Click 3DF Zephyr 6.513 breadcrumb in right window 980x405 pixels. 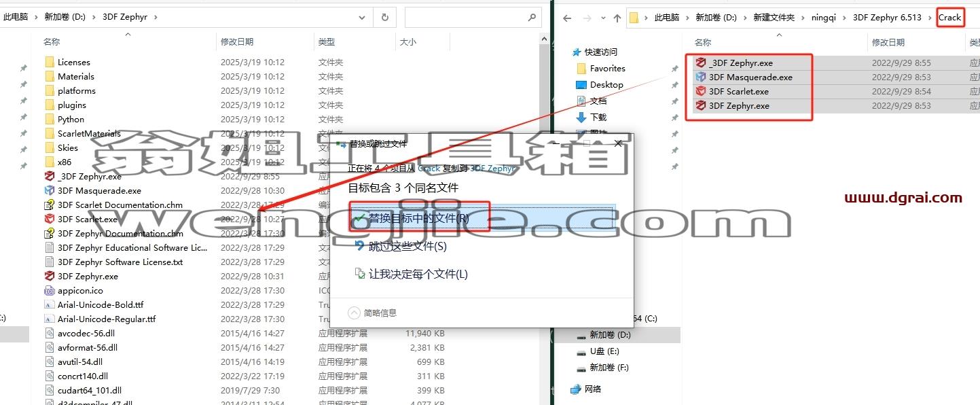click(888, 18)
